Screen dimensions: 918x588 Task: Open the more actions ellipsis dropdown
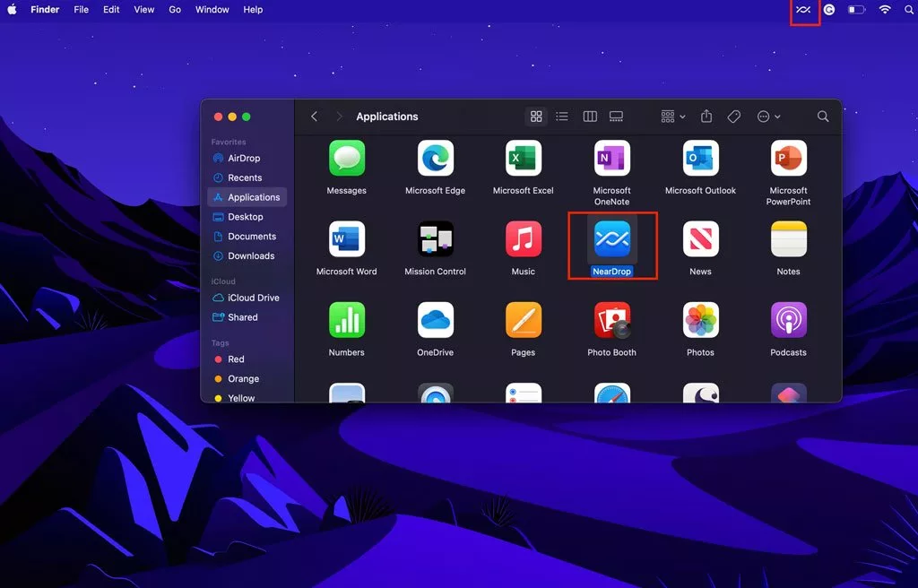point(768,117)
